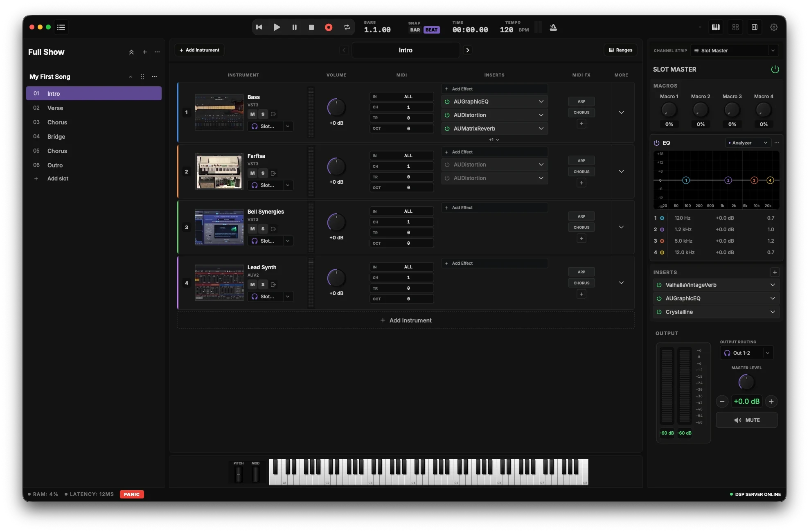The height and width of the screenshot is (532, 809).
Task: Toggle the side panel icon in top bar
Action: (755, 27)
